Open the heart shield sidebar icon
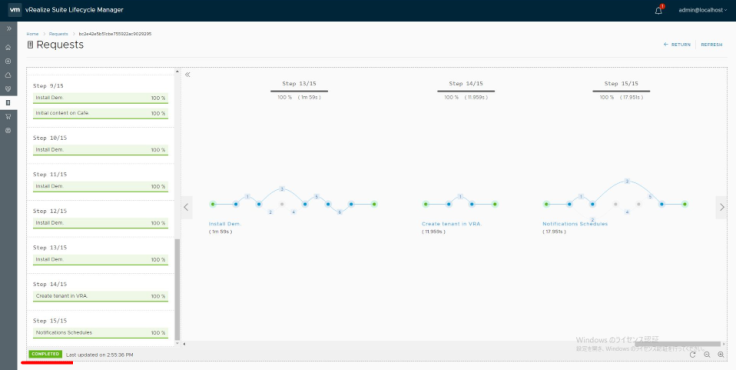Viewport: 736px width, 370px height. click(8, 89)
